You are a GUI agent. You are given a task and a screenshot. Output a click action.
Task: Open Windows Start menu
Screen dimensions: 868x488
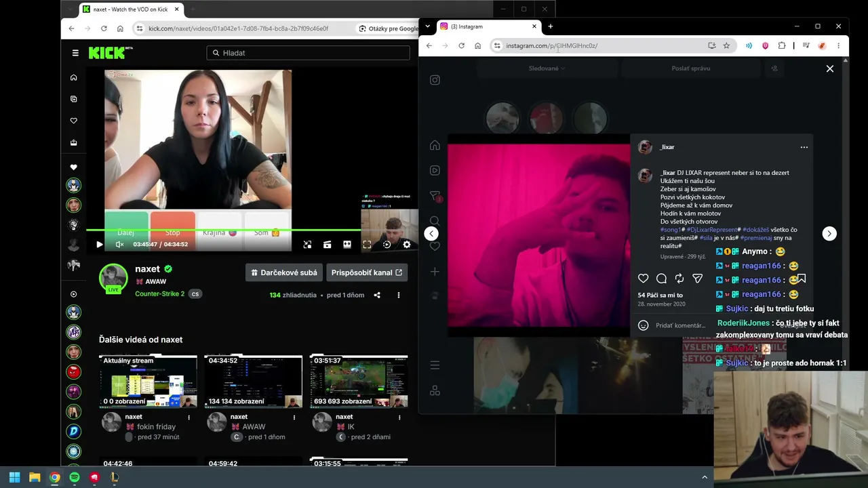(14, 477)
